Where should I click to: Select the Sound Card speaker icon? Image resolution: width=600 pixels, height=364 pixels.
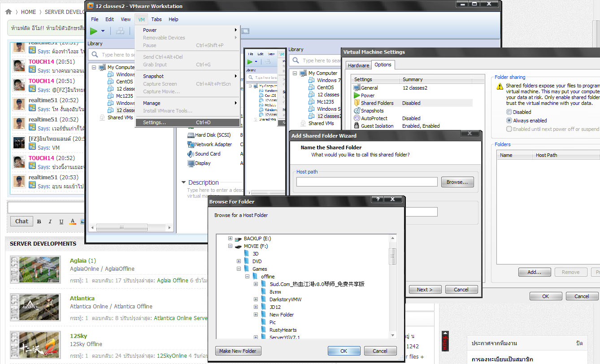click(191, 154)
